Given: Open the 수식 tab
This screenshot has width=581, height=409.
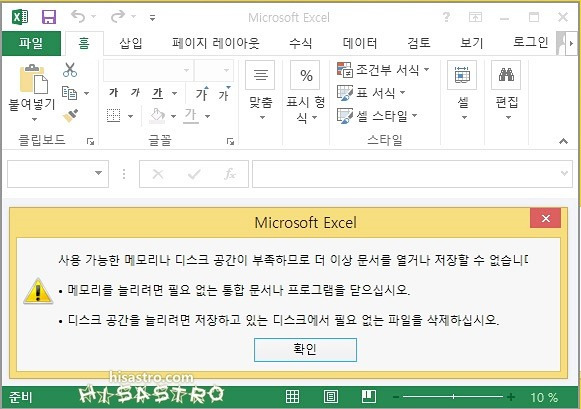Looking at the screenshot, I should (301, 43).
